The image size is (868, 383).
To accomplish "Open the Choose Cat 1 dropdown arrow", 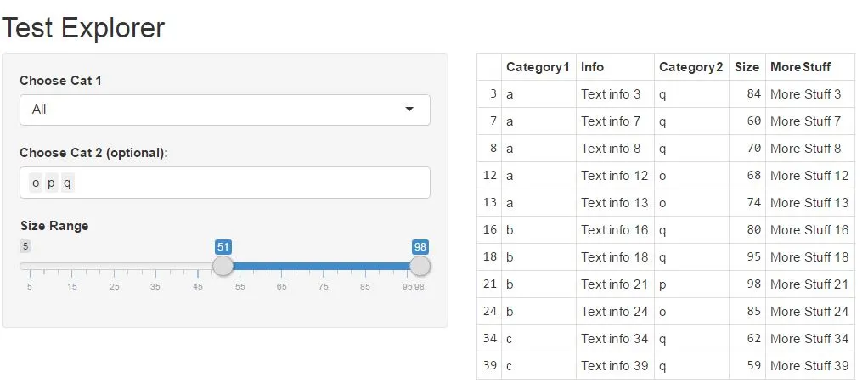I will tap(409, 110).
